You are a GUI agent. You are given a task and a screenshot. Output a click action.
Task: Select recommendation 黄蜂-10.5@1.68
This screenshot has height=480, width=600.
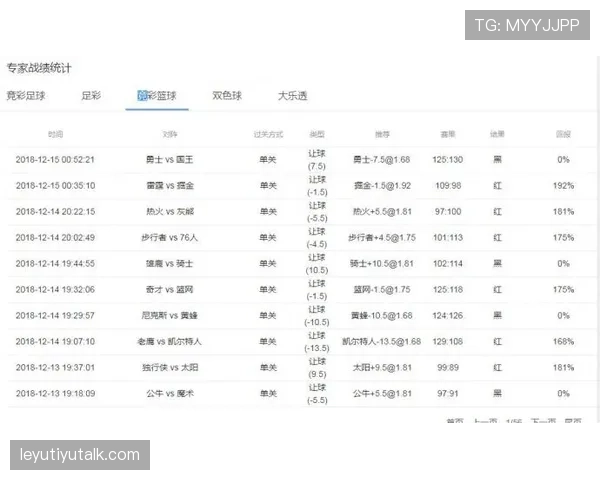(x=382, y=316)
